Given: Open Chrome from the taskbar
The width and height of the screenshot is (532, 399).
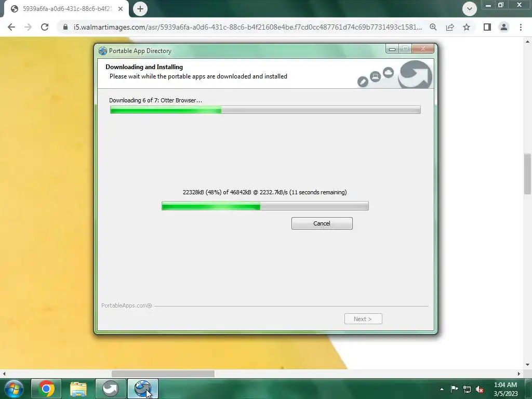Looking at the screenshot, I should 46,389.
